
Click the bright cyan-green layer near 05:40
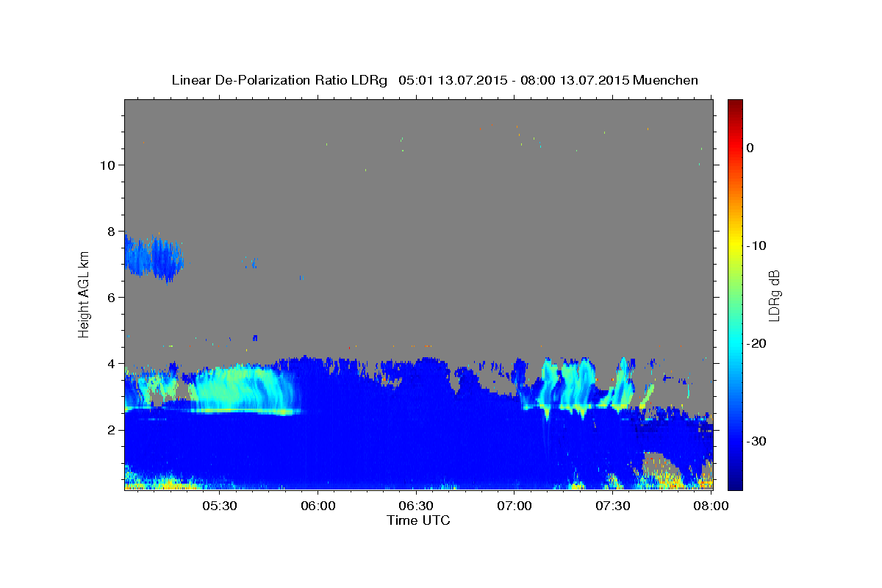click(246, 390)
